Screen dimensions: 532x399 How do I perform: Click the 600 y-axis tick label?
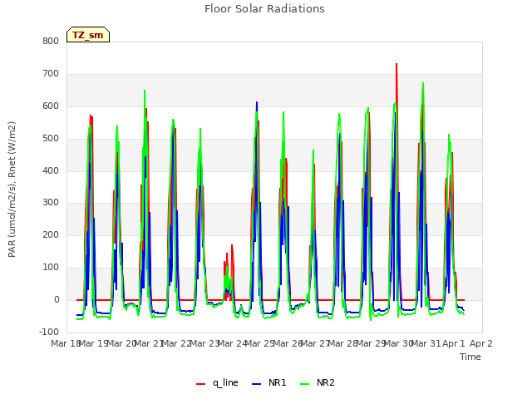51,106
